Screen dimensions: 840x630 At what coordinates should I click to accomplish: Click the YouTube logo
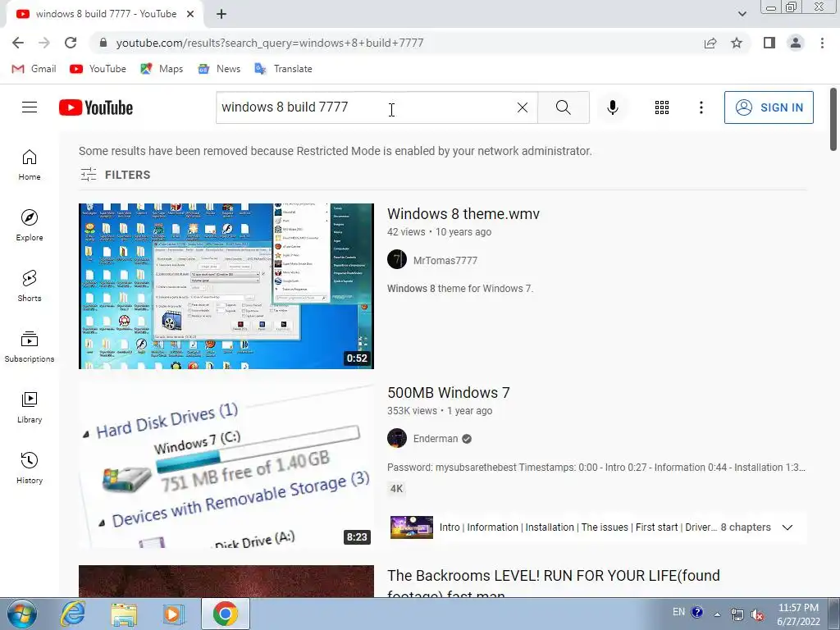pos(96,107)
